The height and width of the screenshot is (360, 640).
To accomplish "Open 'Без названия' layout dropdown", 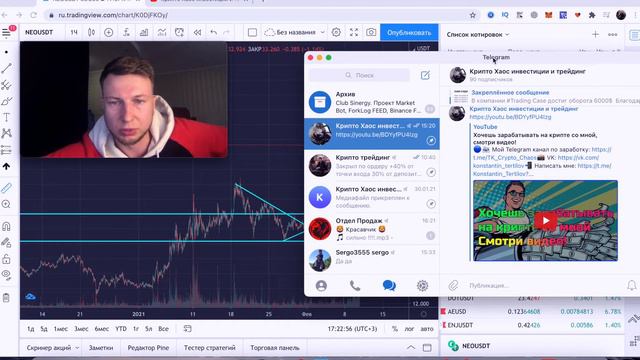I will click(x=294, y=32).
